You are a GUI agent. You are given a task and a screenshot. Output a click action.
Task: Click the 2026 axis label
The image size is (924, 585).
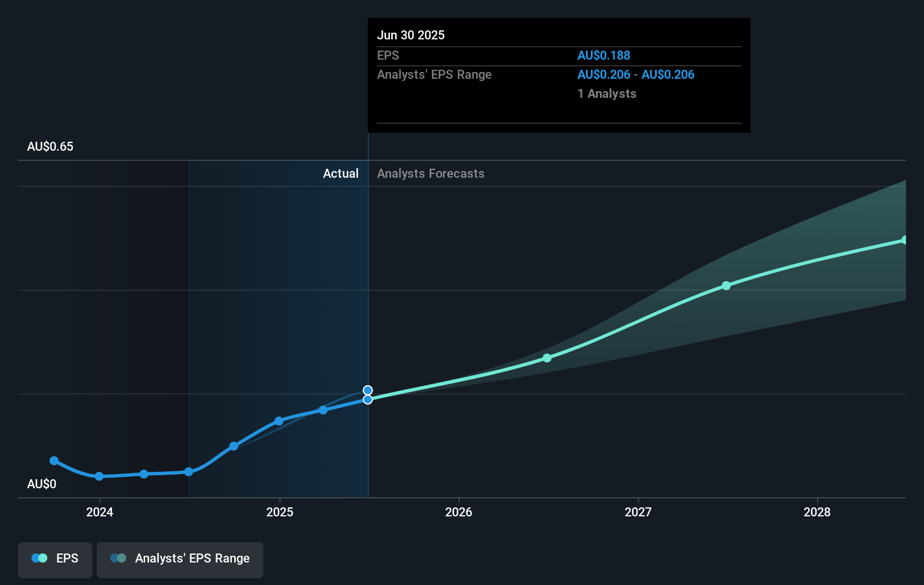pos(459,512)
